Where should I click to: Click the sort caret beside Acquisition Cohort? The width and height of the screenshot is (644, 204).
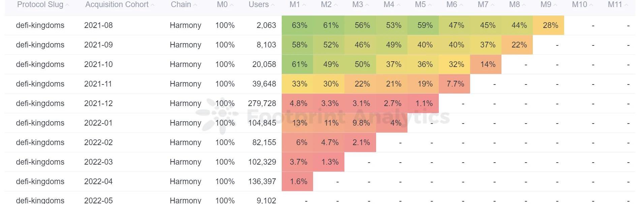coord(153,5)
